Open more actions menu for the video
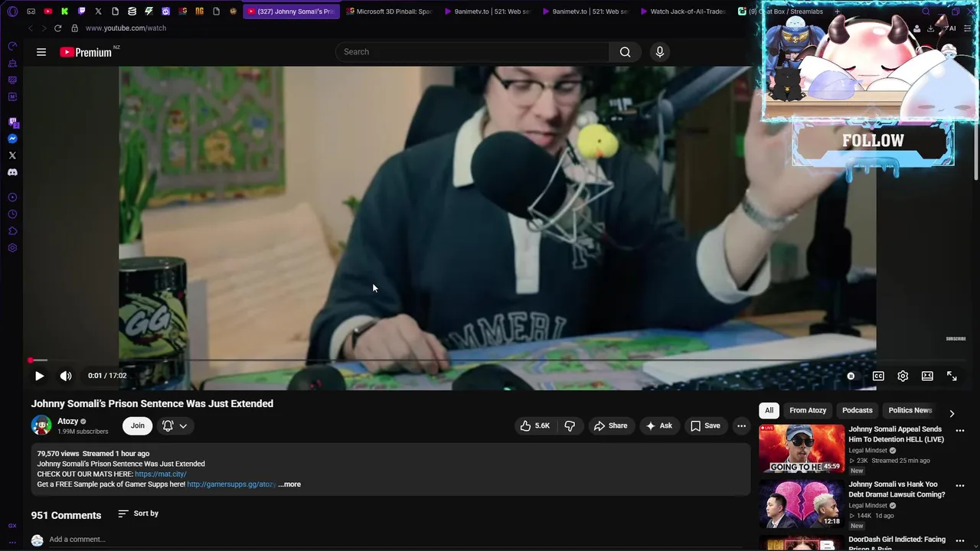Screen dimensions: 980x551 point(741,425)
